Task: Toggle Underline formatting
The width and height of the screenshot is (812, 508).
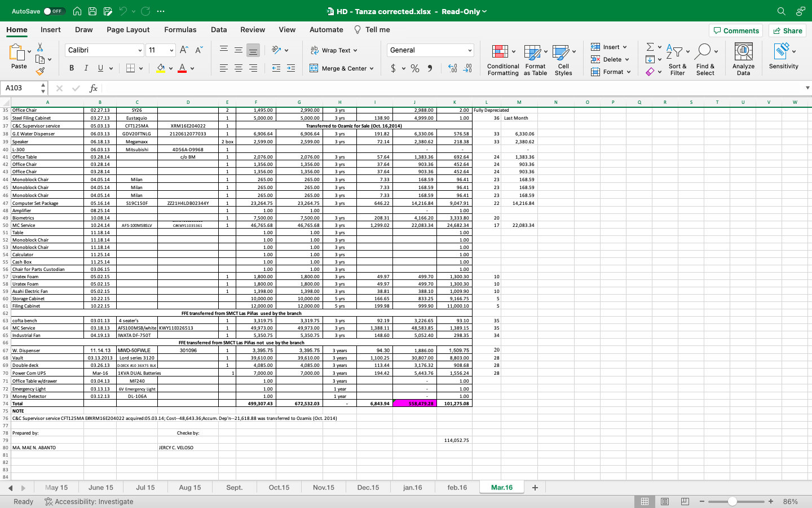Action: pyautogui.click(x=100, y=68)
